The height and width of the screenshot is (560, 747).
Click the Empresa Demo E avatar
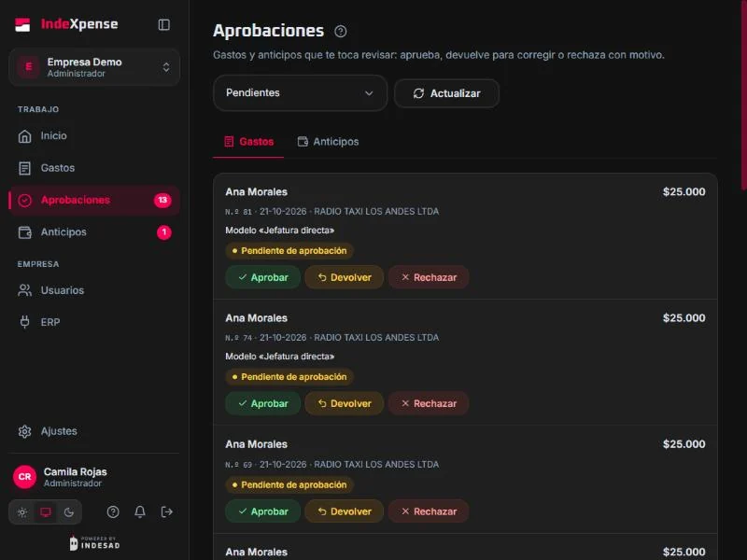click(29, 66)
